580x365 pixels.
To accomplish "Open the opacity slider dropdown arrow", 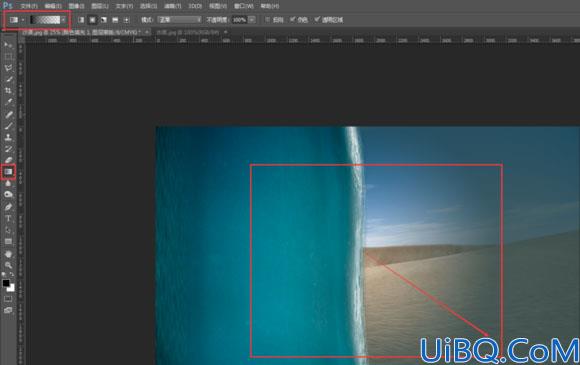I will click(252, 20).
